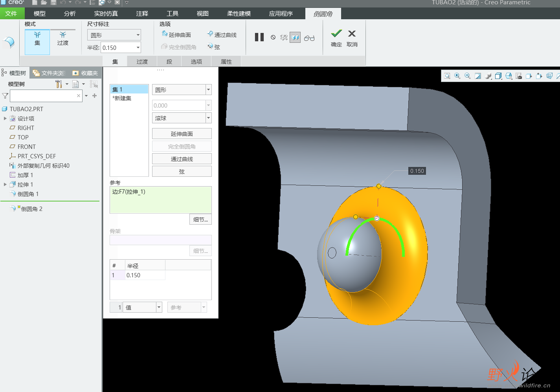Click the 0.150 radius table cell

pyautogui.click(x=145, y=275)
